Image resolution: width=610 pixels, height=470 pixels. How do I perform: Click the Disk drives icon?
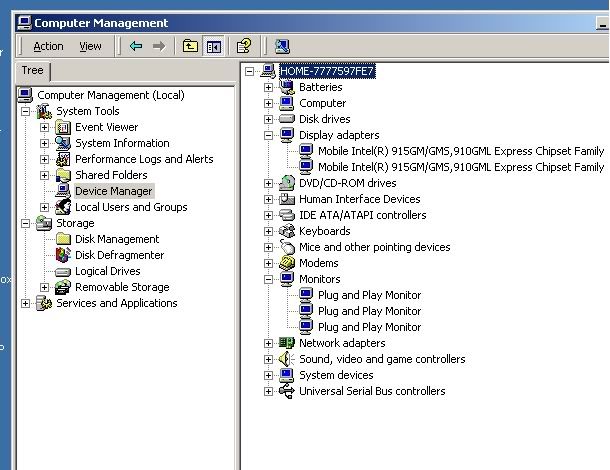287,119
